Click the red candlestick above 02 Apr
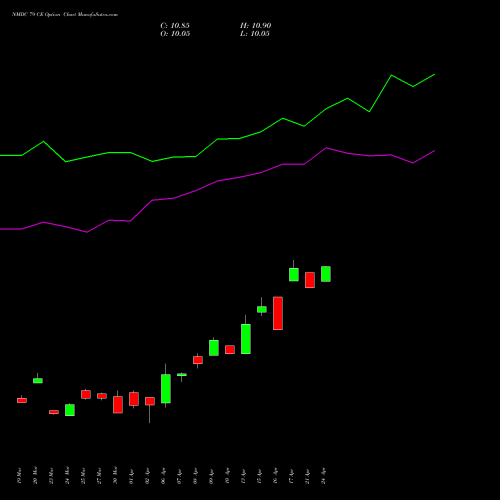The width and height of the screenshot is (500, 500). [150, 401]
